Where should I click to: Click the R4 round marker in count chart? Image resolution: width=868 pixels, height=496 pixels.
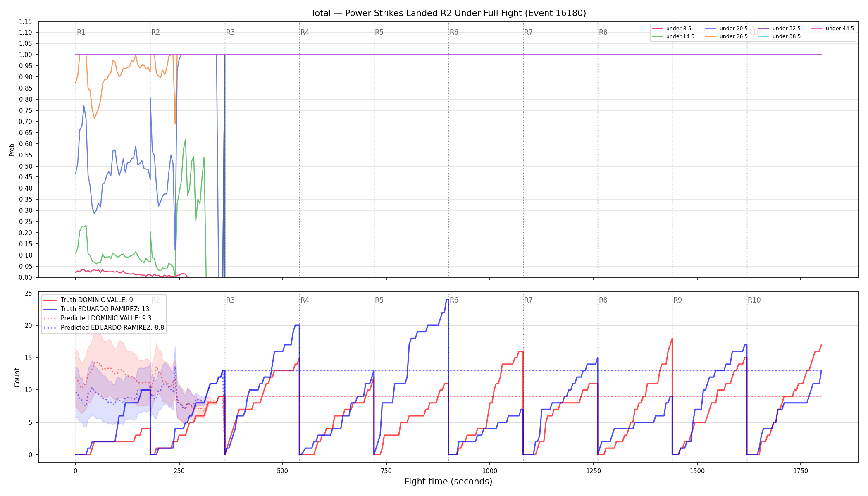tap(305, 300)
